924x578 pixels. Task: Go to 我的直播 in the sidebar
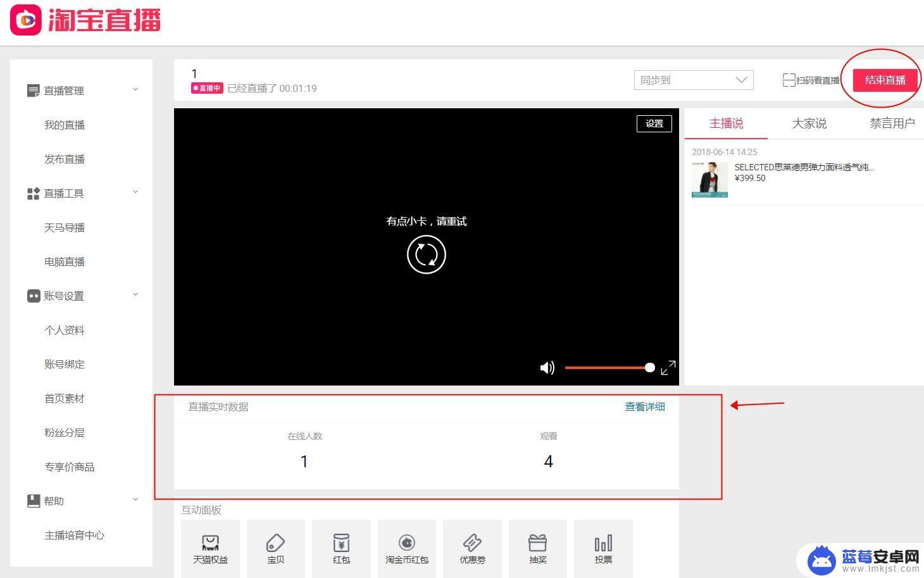click(65, 125)
